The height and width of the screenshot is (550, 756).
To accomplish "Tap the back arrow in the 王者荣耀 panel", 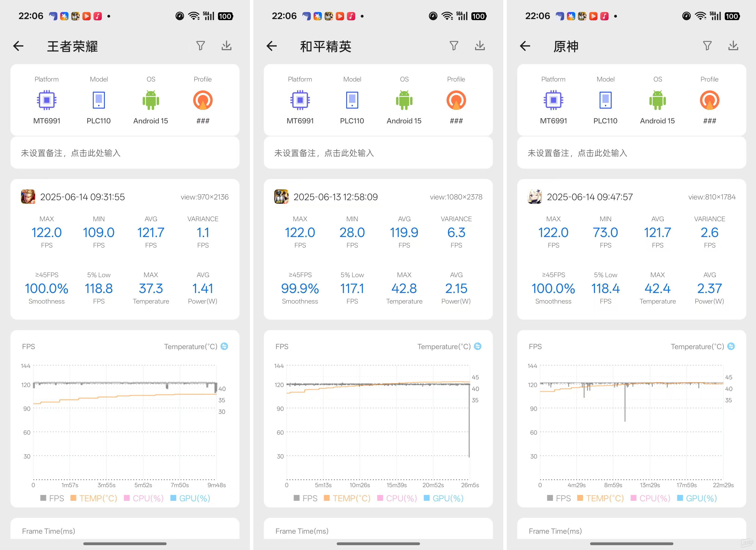I will click(18, 46).
